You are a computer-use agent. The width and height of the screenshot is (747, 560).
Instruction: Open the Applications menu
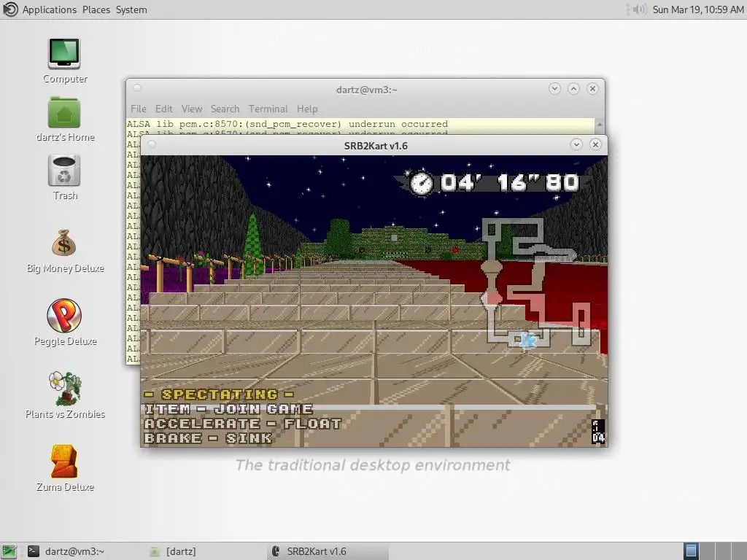point(50,9)
